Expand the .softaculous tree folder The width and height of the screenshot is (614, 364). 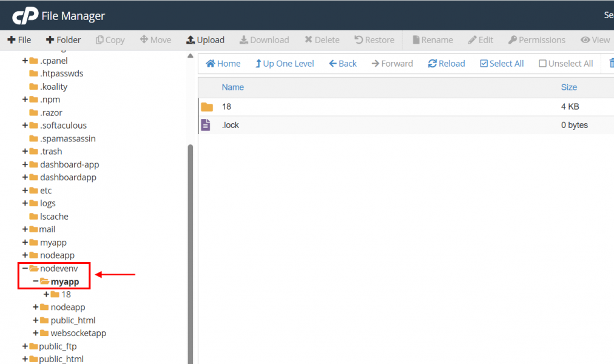click(25, 125)
